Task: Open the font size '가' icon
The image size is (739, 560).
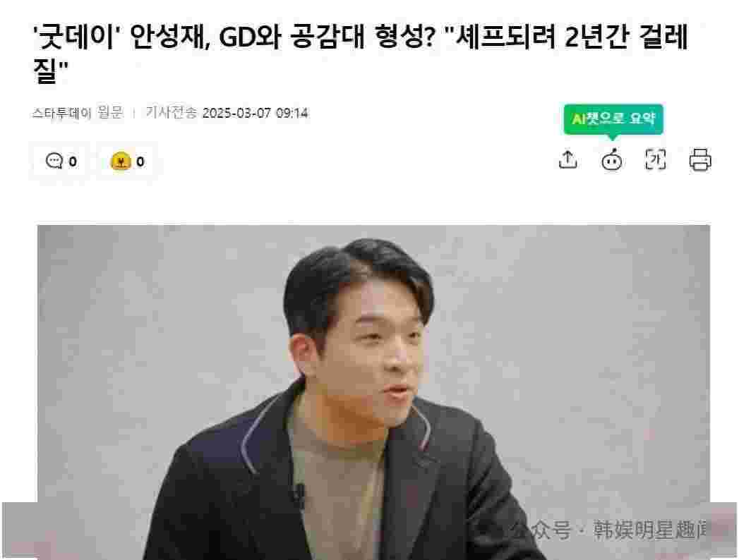Action: 655,159
